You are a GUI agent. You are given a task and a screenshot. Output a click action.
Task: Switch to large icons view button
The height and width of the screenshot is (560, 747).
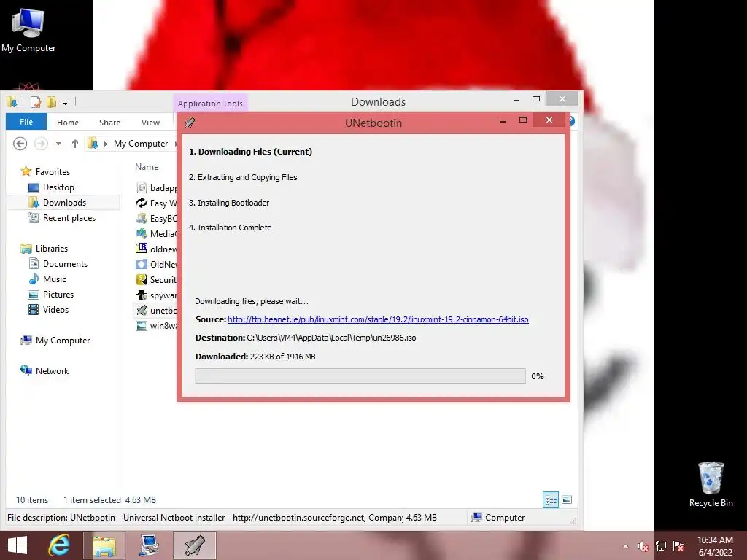567,499
